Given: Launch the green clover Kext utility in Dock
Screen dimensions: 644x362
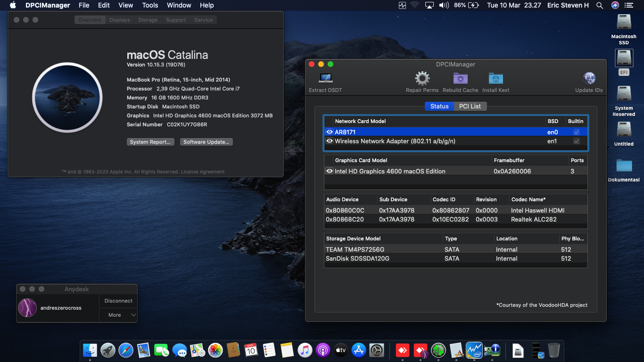Looking at the screenshot, I should click(438, 350).
